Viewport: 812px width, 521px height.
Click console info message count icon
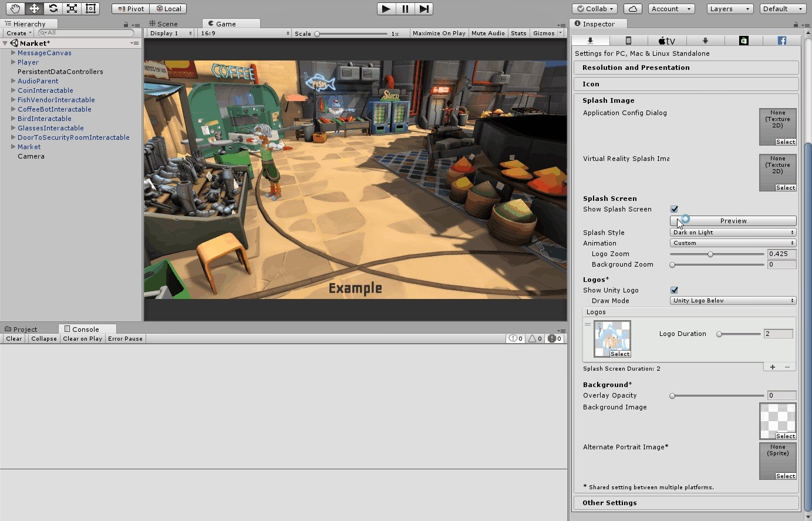point(515,339)
